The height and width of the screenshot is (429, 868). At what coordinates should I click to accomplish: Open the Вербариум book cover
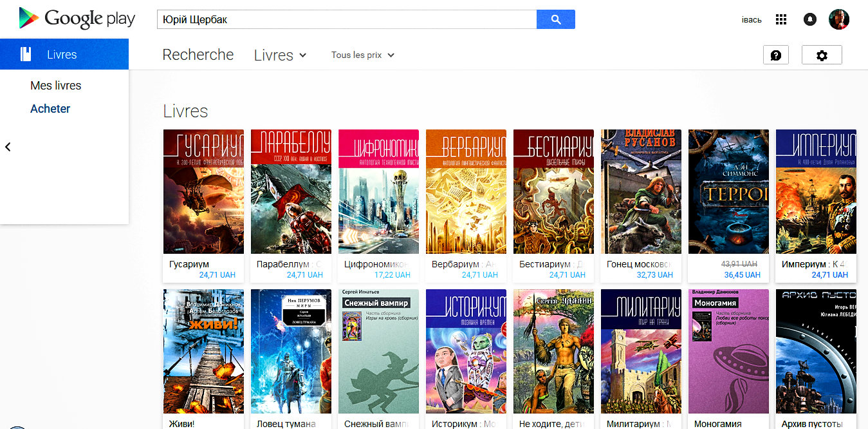click(x=466, y=191)
